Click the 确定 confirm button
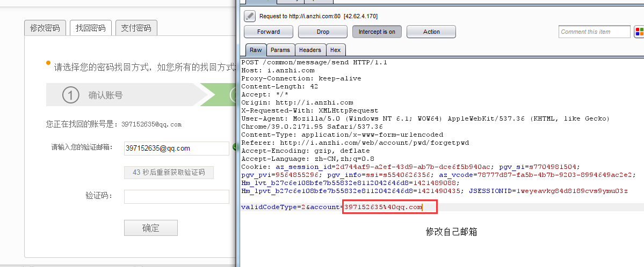Screen dimensions: 644x267 click(x=151, y=228)
